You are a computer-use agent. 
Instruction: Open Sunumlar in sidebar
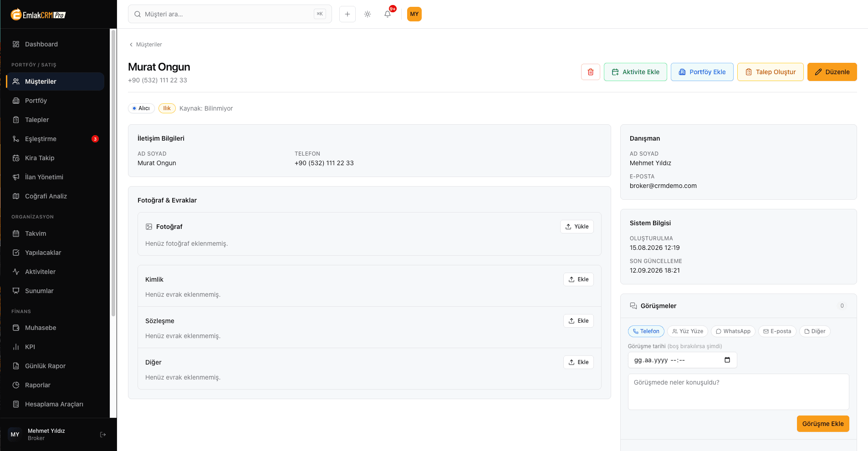(x=55, y=291)
